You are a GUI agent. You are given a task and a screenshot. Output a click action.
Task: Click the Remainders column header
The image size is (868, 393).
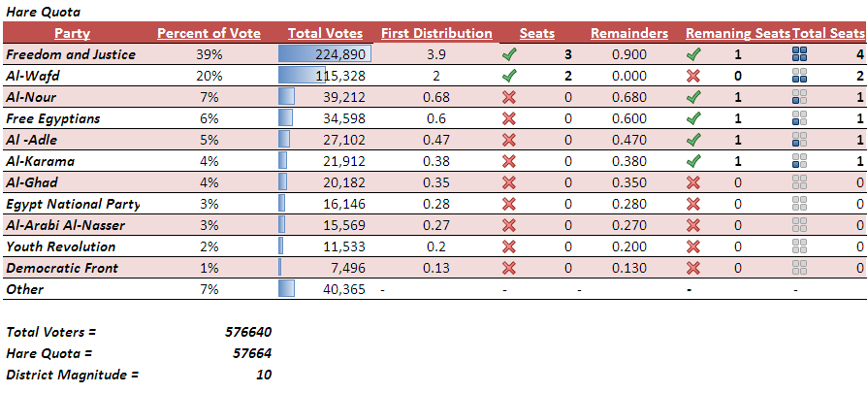point(629,33)
